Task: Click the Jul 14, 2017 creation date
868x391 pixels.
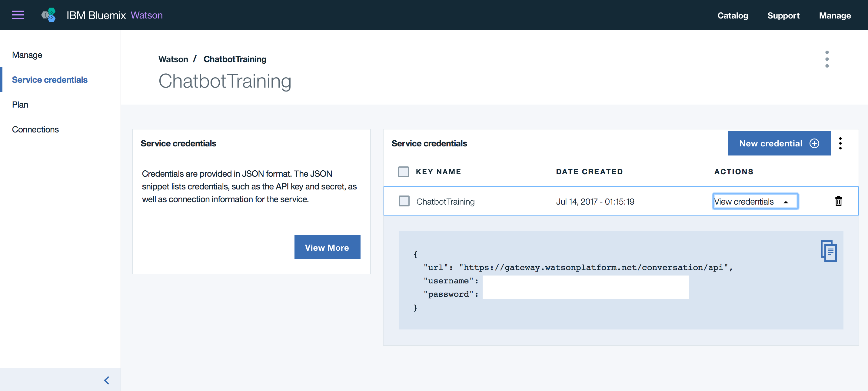Action: point(595,202)
